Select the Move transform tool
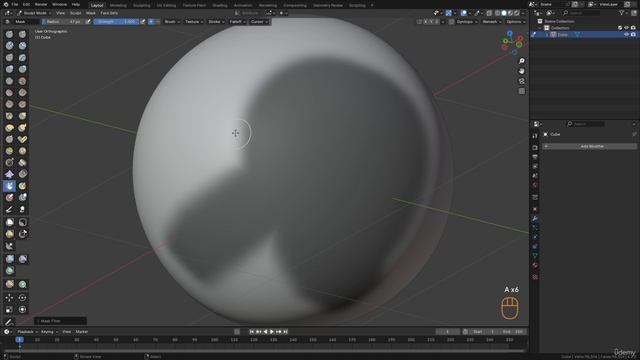The width and height of the screenshot is (640, 360). click(9, 298)
